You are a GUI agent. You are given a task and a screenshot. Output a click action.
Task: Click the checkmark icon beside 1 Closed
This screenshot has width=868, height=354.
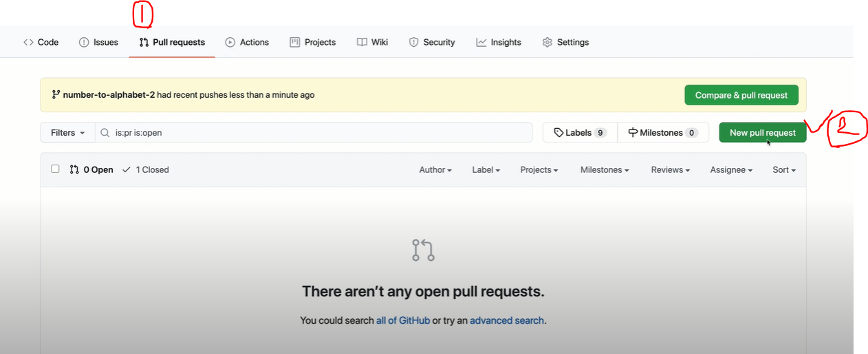pos(127,169)
